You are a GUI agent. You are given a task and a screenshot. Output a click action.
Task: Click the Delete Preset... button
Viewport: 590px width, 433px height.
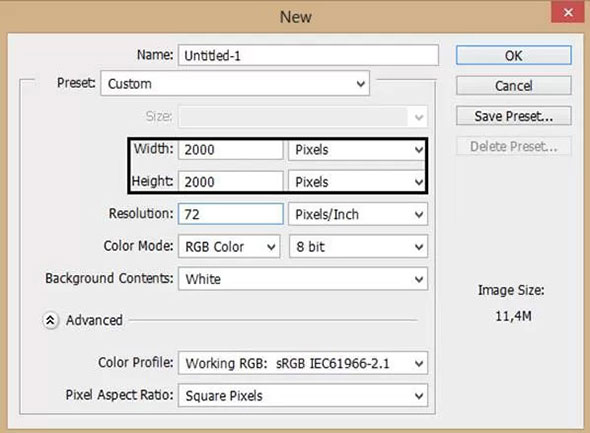pos(514,146)
